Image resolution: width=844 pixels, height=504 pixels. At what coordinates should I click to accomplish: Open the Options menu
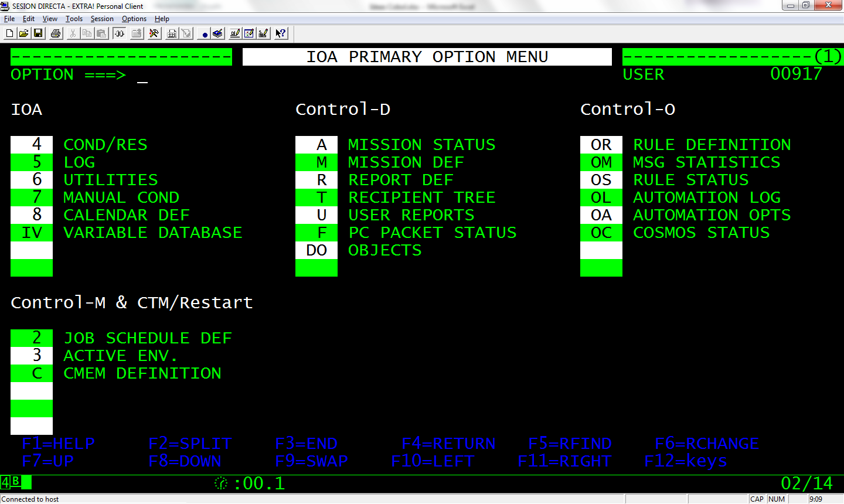pyautogui.click(x=134, y=18)
